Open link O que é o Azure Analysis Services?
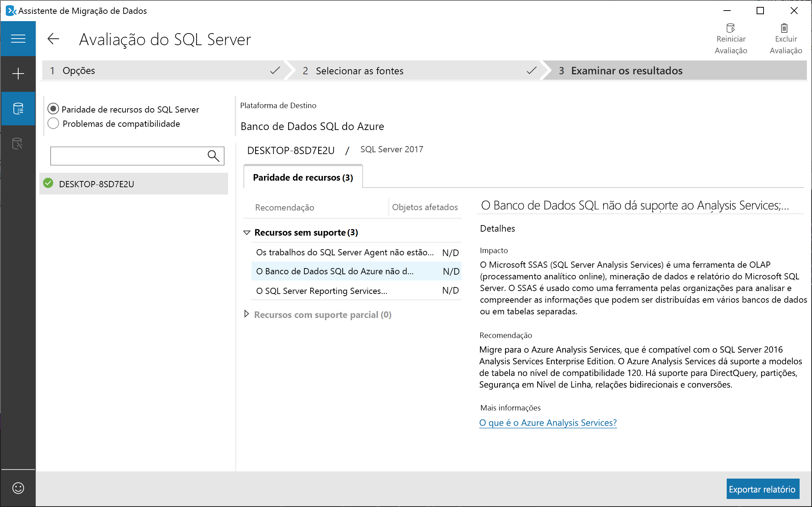The height and width of the screenshot is (507, 812). coord(548,422)
